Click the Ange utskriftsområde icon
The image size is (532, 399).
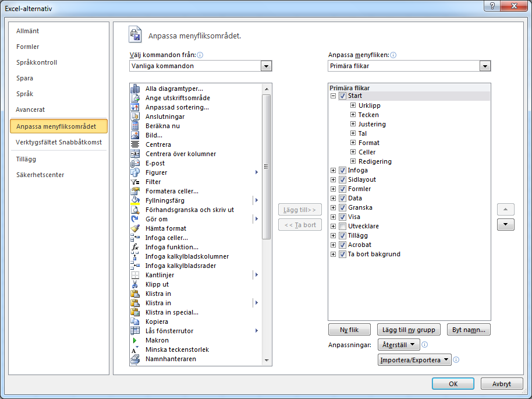click(x=135, y=98)
